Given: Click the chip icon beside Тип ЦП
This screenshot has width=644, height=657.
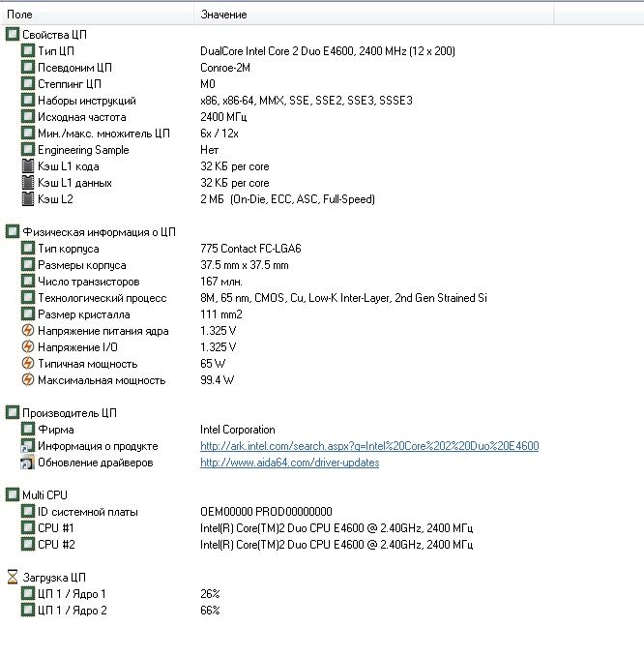Looking at the screenshot, I should click(x=28, y=50).
